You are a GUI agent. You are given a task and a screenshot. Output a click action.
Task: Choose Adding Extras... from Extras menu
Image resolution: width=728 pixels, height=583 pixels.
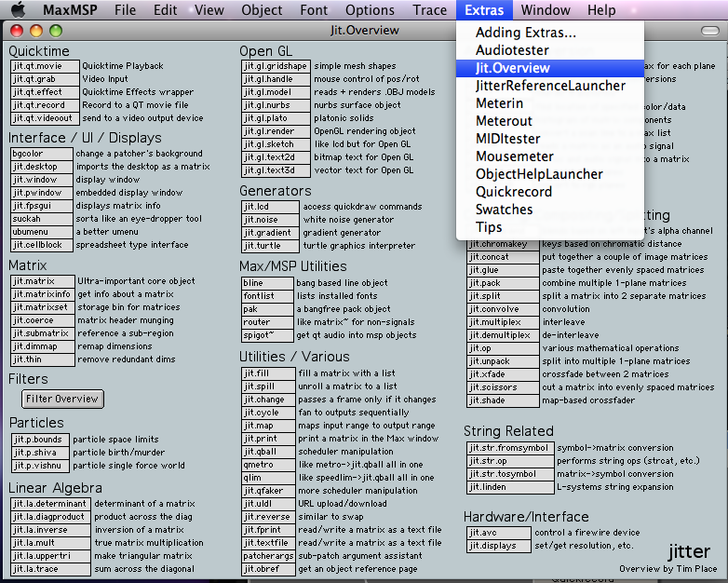tap(550, 33)
